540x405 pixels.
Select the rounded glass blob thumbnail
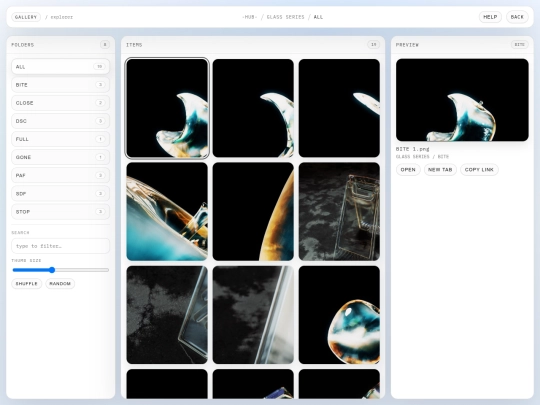click(x=339, y=315)
